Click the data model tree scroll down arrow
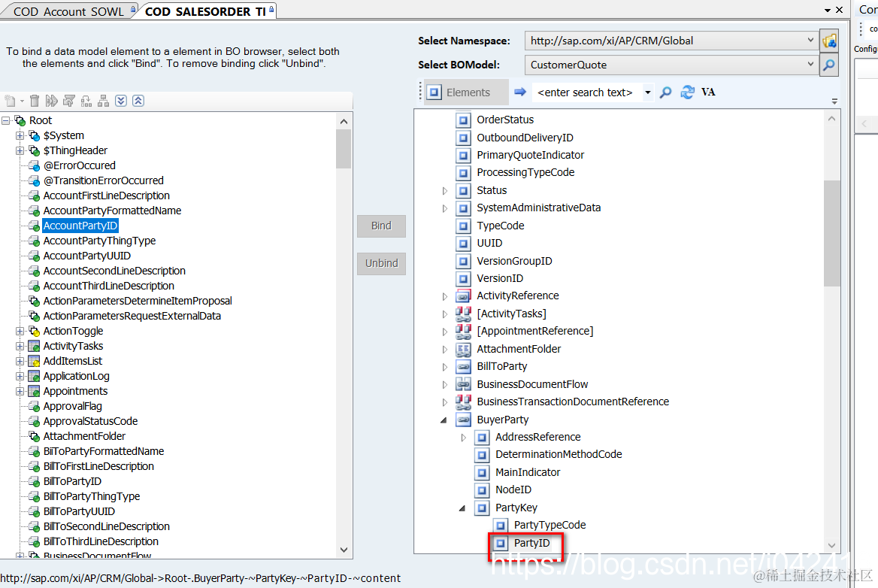Image resolution: width=878 pixels, height=588 pixels. [344, 550]
